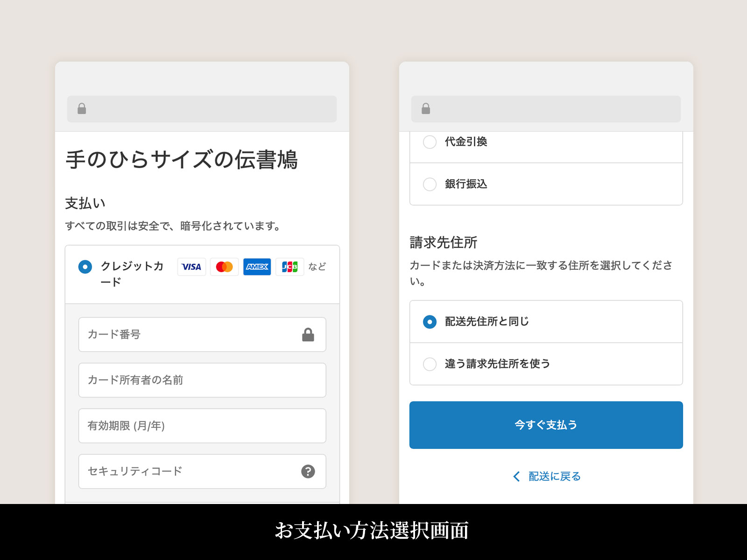This screenshot has width=747, height=560.
Task: Click the 請求先住所 heading text
Action: click(x=444, y=243)
